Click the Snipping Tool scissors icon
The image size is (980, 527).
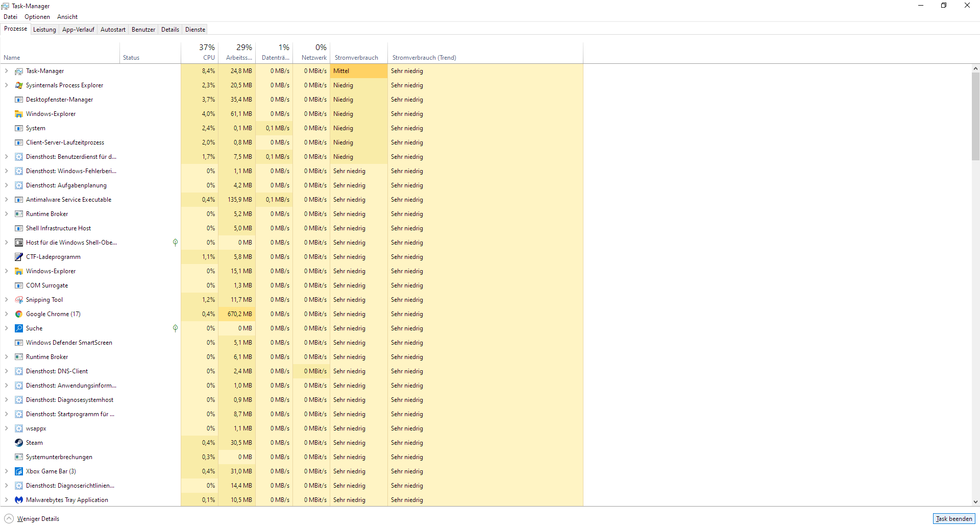click(x=19, y=300)
